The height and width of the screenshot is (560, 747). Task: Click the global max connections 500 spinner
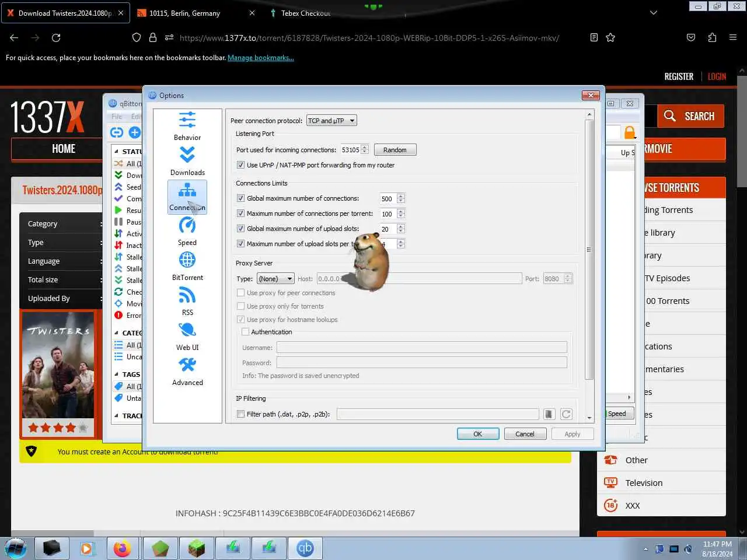click(x=400, y=198)
